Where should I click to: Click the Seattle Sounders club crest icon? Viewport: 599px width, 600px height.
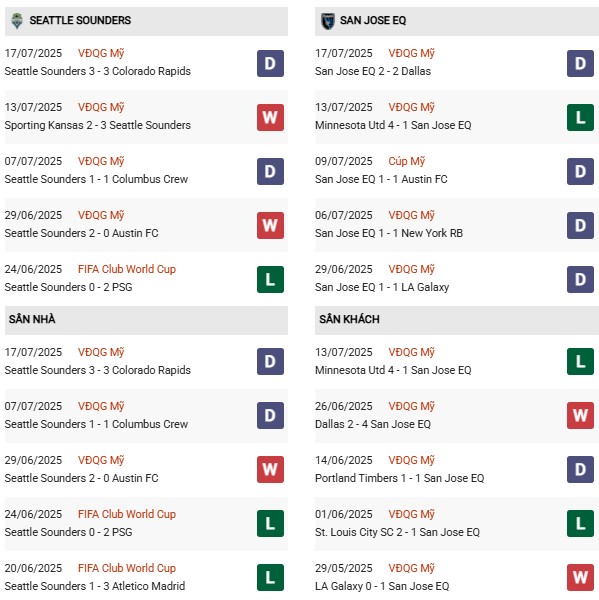[x=17, y=21]
